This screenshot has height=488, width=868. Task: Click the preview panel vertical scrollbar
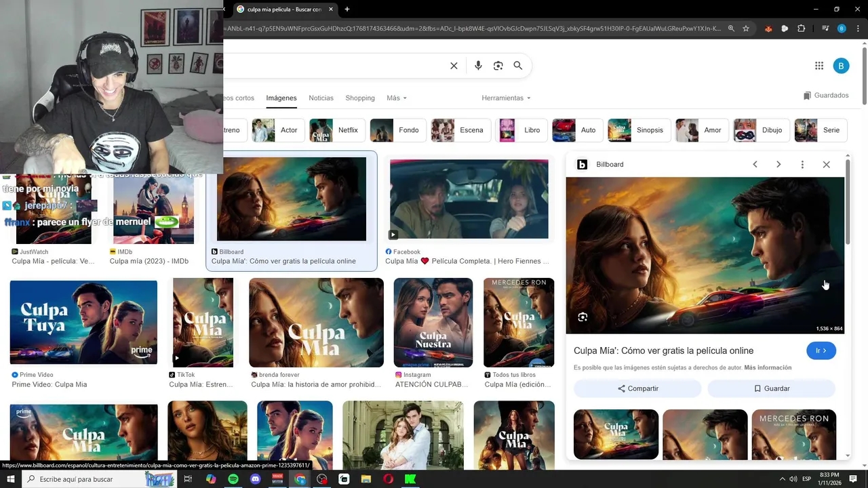pyautogui.click(x=848, y=203)
